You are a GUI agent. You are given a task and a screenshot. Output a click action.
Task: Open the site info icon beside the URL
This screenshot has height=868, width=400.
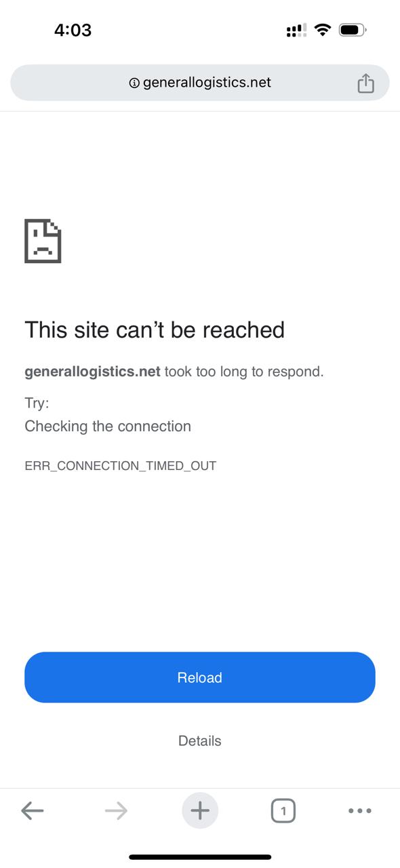134,83
